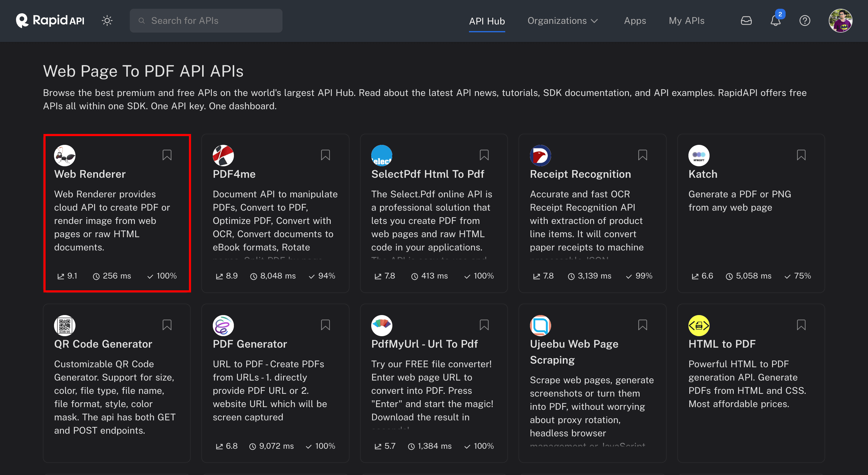Image resolution: width=868 pixels, height=475 pixels.
Task: Click the Katch logo icon
Action: pos(698,155)
